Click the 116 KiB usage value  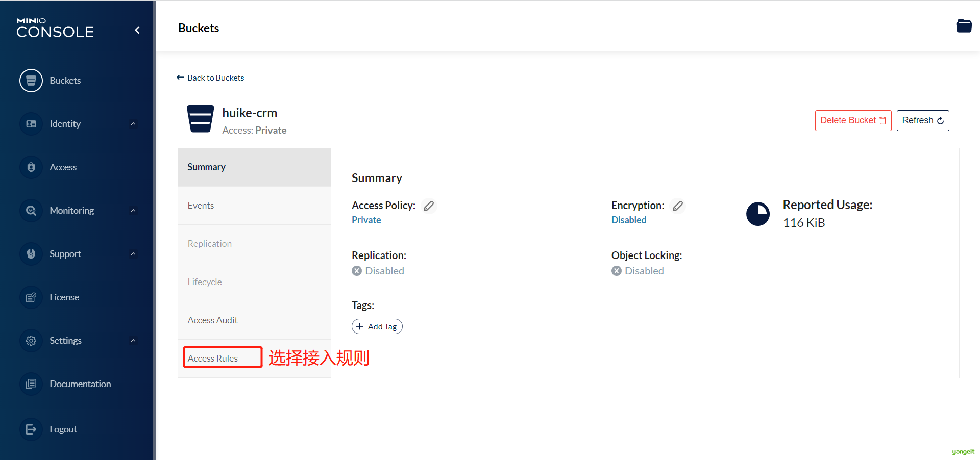pos(804,223)
